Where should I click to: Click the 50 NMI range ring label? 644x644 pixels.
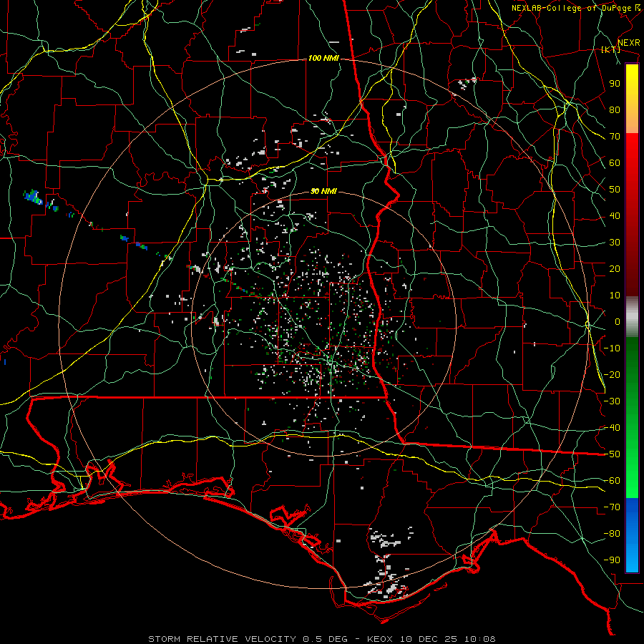point(323,191)
